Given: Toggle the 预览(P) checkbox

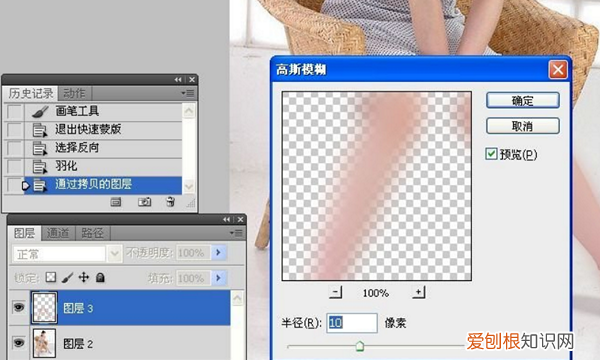Looking at the screenshot, I should [x=491, y=154].
